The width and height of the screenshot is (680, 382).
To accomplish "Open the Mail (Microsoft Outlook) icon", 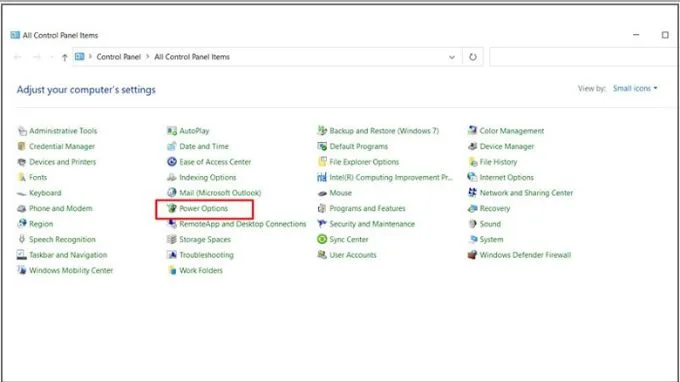I will (x=172, y=193).
